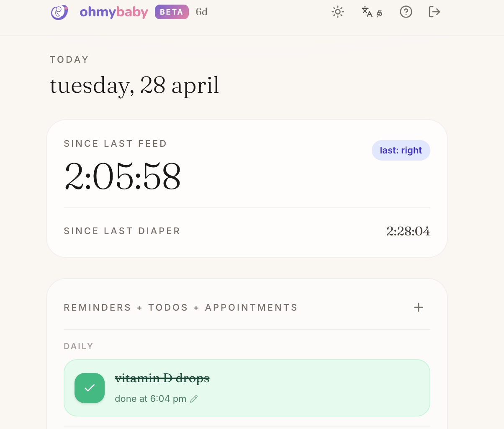Click the ohmybaby baby logo icon

(x=59, y=12)
